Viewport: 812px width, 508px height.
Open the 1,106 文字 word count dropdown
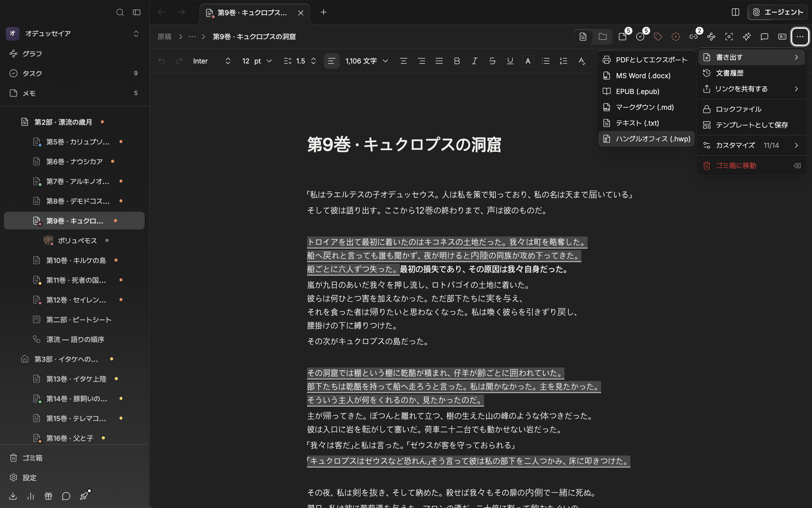tap(367, 61)
